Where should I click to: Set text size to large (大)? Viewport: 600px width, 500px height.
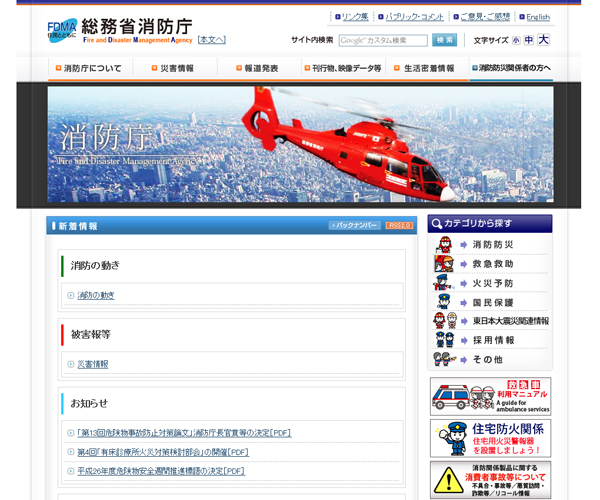[x=543, y=40]
